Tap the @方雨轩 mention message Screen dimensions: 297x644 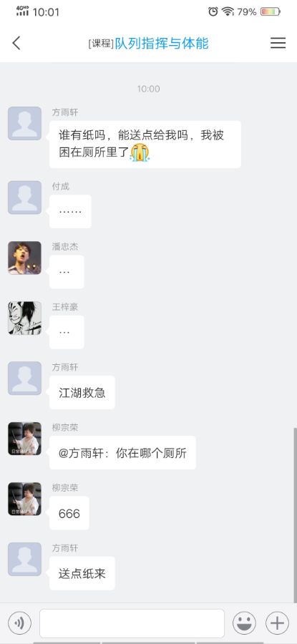(122, 453)
